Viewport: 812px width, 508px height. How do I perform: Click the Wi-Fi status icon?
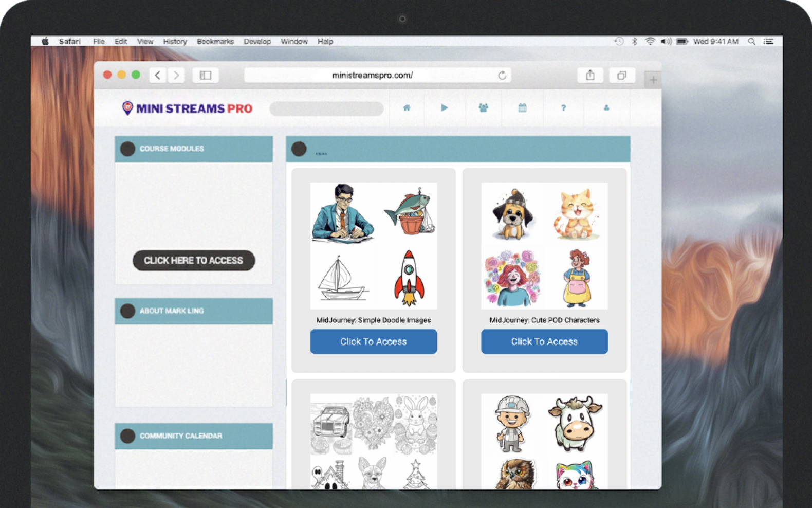[650, 41]
